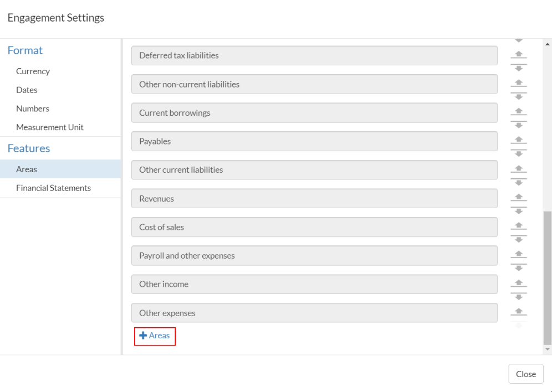Move Current borrowings up

tap(518, 110)
